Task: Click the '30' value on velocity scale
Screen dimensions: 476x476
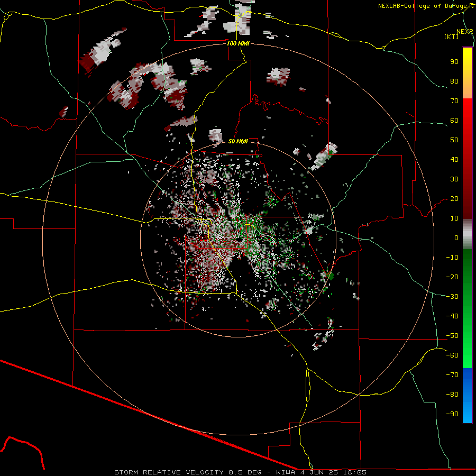Action: coord(454,179)
